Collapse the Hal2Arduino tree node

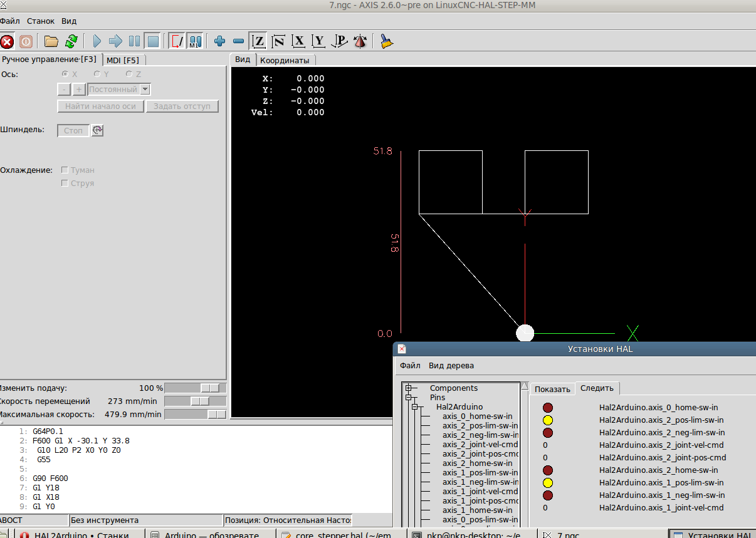(415, 407)
